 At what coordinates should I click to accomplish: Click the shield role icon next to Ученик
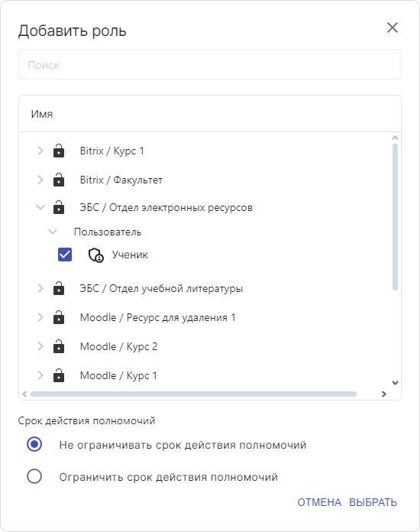pyautogui.click(x=96, y=255)
